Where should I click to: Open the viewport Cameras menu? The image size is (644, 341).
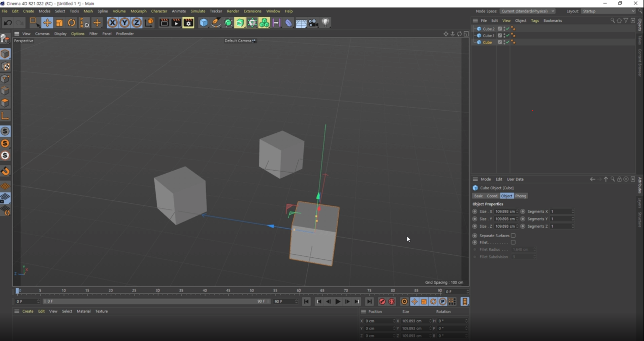[x=42, y=34]
